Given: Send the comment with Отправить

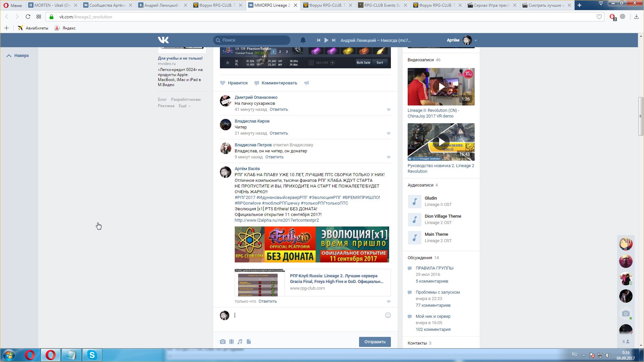Looking at the screenshot, I should click(x=375, y=342).
